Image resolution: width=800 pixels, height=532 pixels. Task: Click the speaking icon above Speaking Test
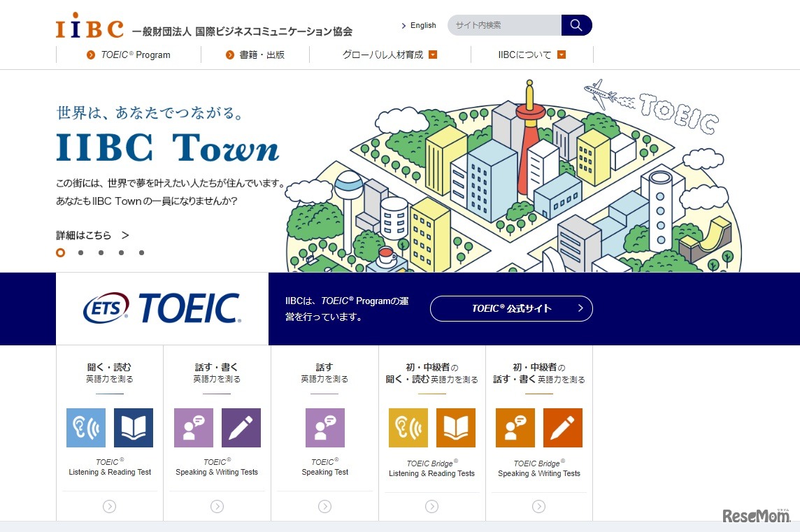325,428
